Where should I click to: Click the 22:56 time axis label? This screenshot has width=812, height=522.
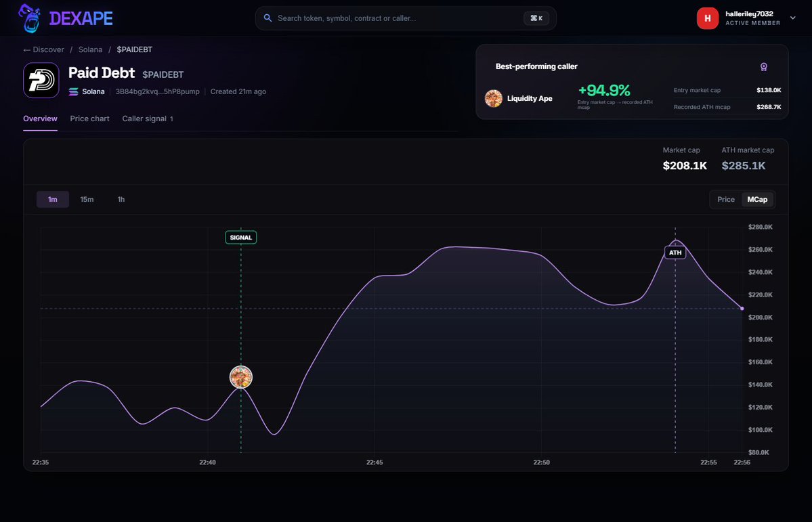point(742,462)
